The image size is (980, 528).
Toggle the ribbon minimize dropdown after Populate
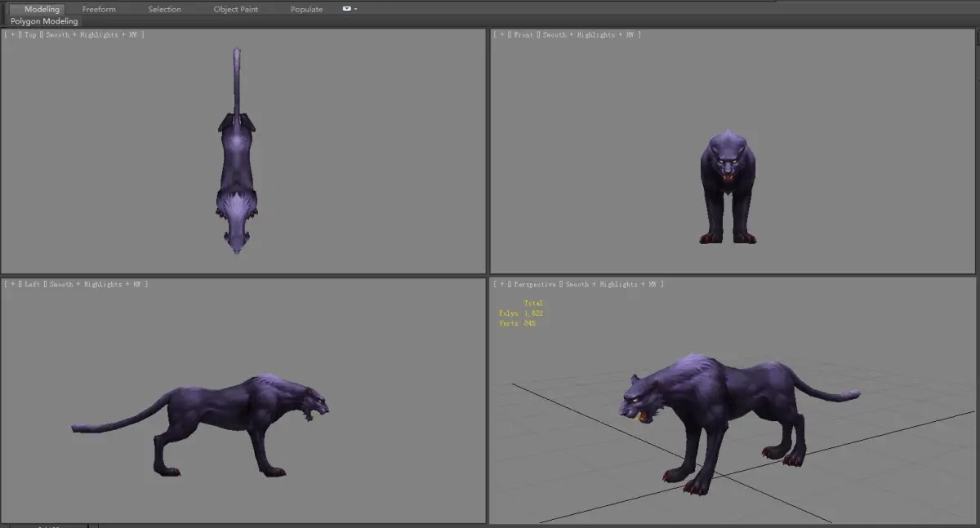point(349,9)
